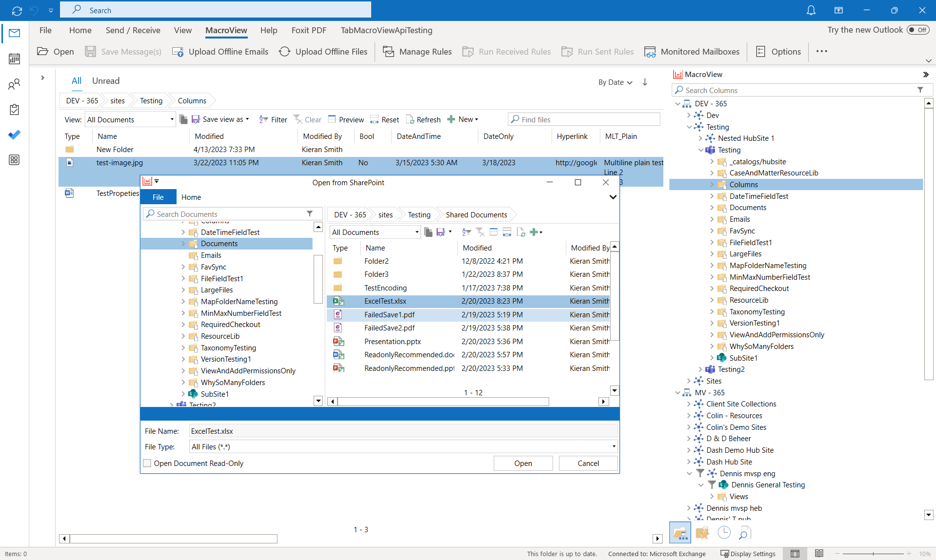Toggle the sort direction arrow next to By Date
Image resolution: width=936 pixels, height=560 pixels.
click(645, 82)
